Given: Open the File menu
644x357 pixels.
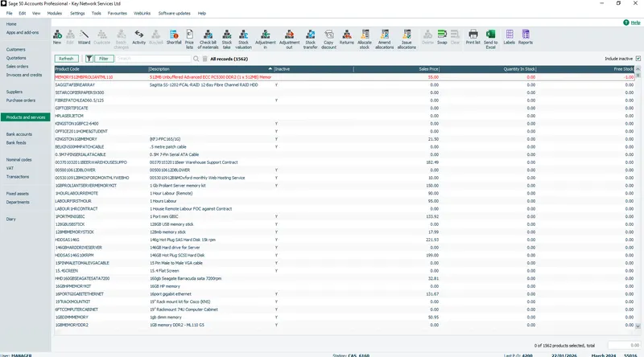Looking at the screenshot, I should click(9, 13).
